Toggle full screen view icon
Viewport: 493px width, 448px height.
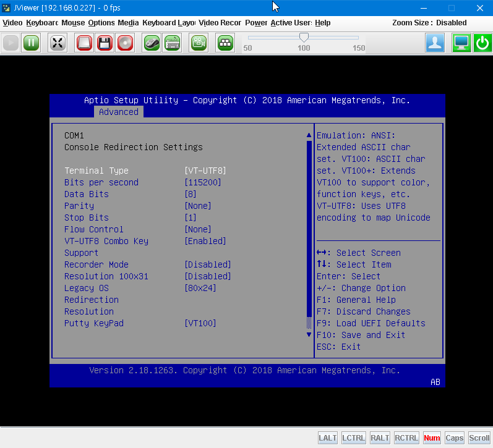point(58,43)
